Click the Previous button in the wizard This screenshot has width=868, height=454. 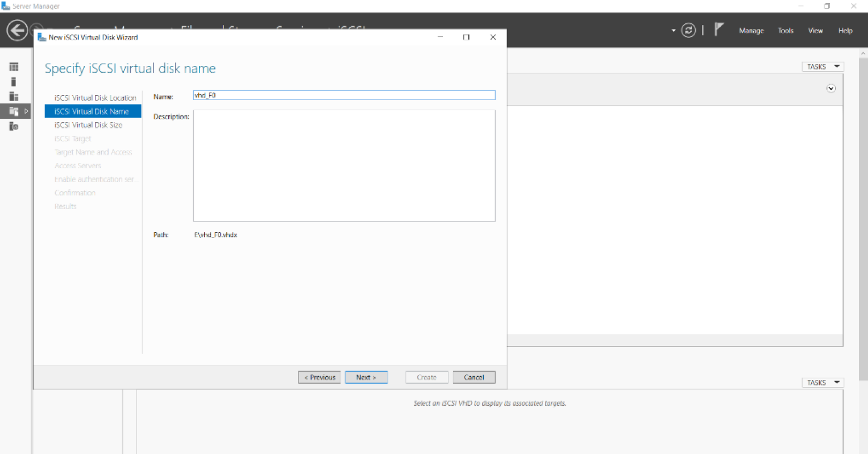click(x=319, y=377)
